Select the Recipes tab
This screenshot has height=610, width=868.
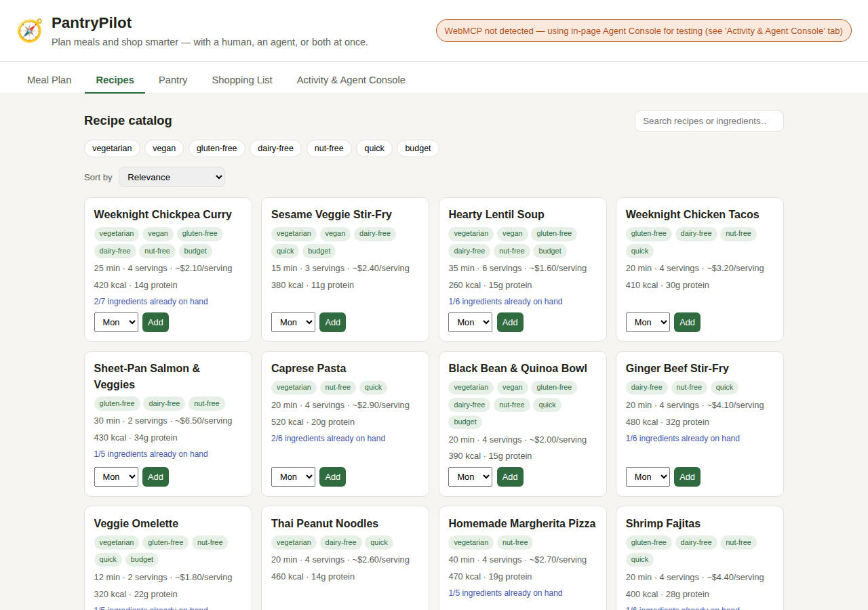pyautogui.click(x=115, y=80)
